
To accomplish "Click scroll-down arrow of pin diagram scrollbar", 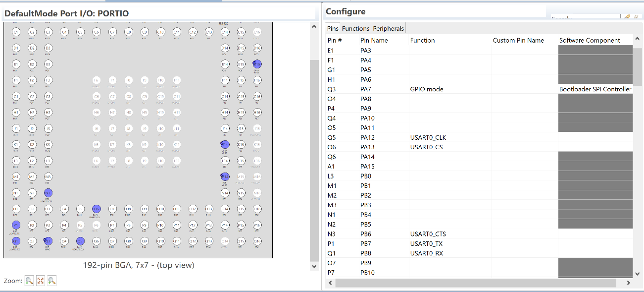I will pyautogui.click(x=314, y=266).
